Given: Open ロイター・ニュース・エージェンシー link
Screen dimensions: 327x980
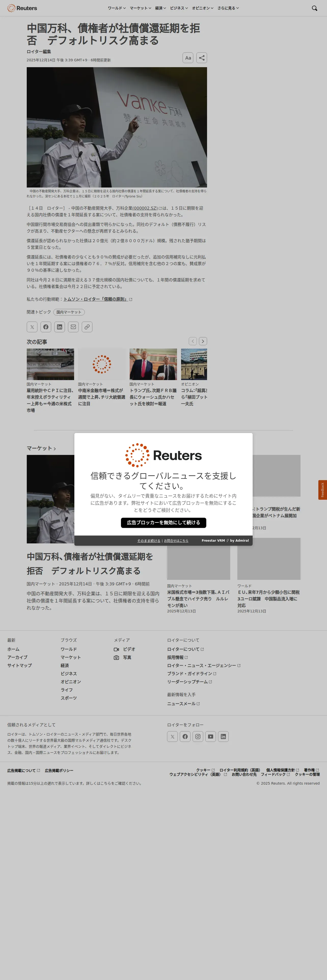Looking at the screenshot, I should 204,665.
